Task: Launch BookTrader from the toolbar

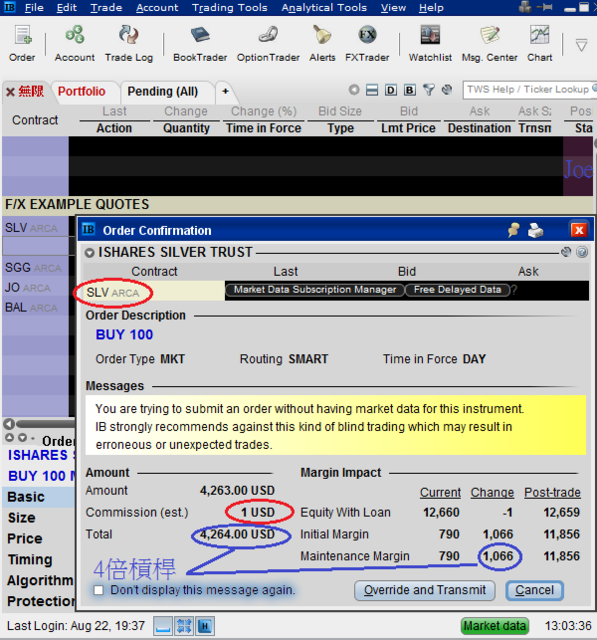Action: 200,43
